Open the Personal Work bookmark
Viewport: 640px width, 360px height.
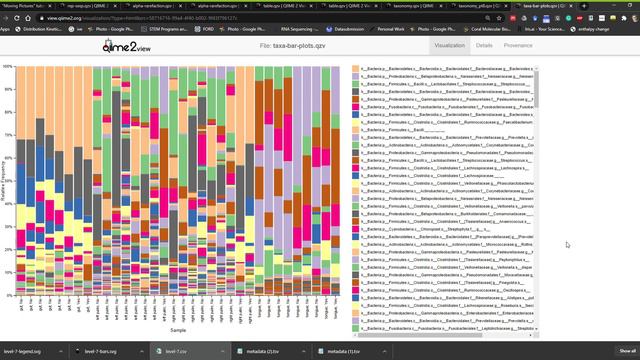click(387, 29)
